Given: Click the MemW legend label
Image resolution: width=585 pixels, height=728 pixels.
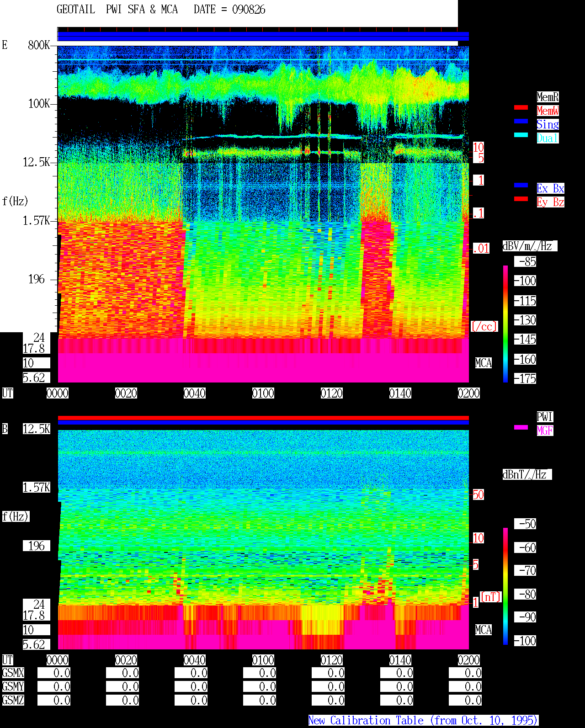Looking at the screenshot, I should (x=548, y=111).
